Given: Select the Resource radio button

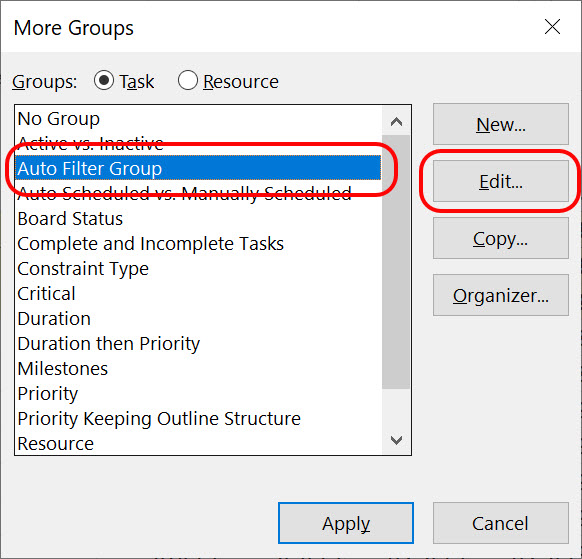Looking at the screenshot, I should click(187, 81).
